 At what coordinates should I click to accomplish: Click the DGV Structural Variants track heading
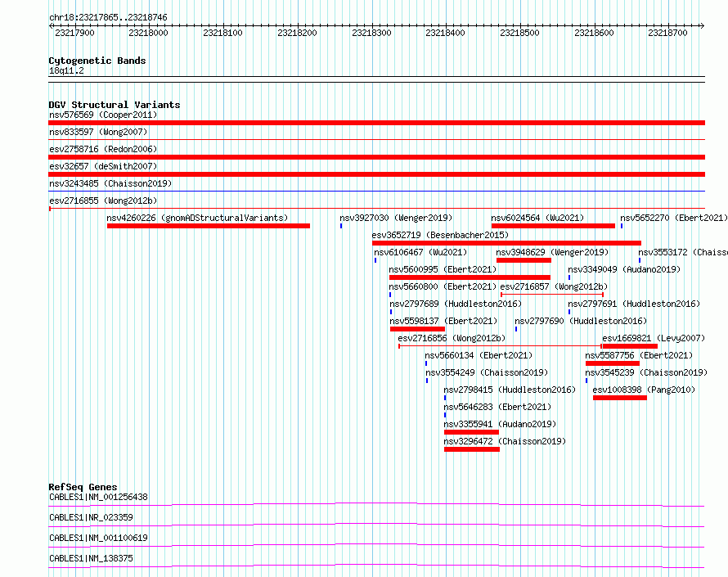point(115,105)
